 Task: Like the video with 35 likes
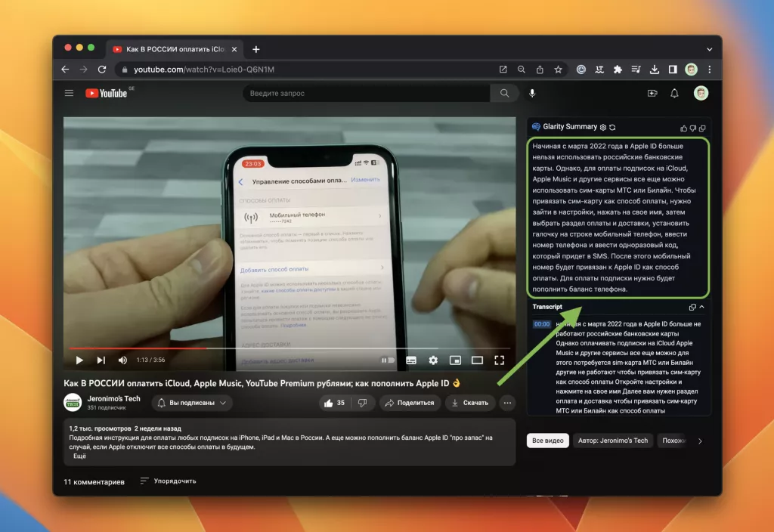point(334,404)
